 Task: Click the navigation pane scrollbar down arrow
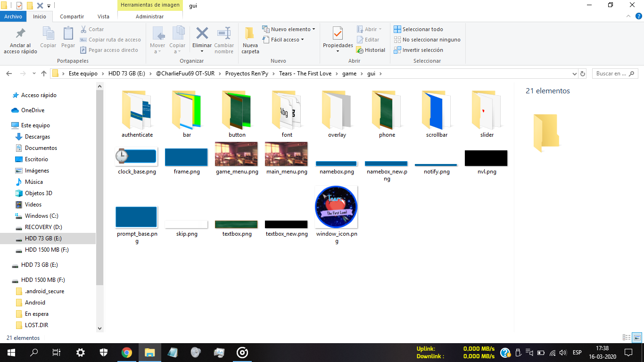point(99,328)
